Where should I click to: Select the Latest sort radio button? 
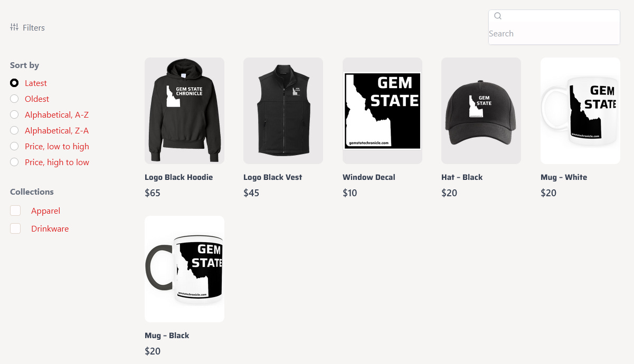pos(14,83)
